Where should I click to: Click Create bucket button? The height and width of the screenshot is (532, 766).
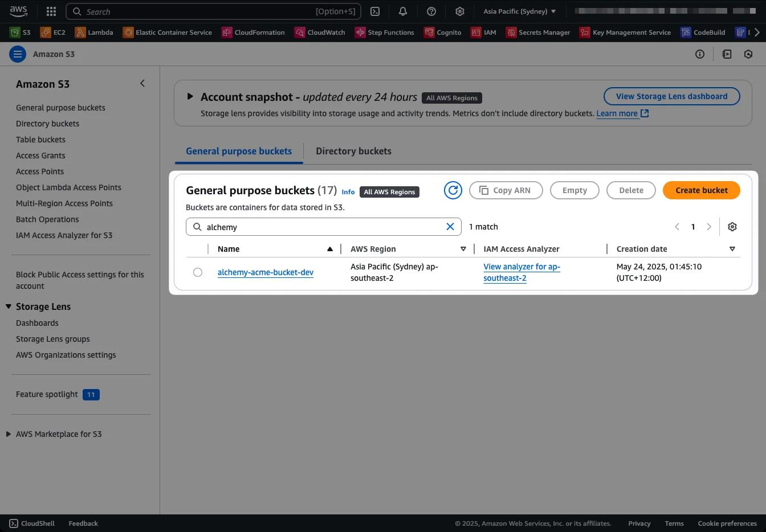click(702, 190)
